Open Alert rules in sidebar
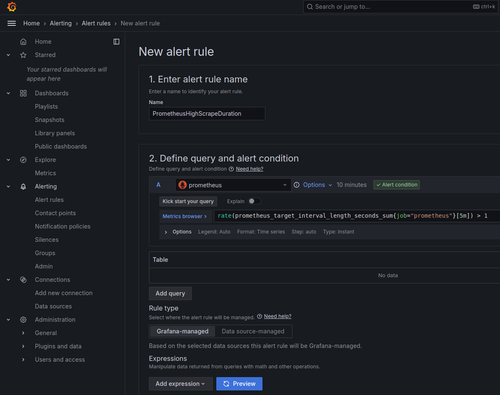The image size is (500, 395). 49,200
